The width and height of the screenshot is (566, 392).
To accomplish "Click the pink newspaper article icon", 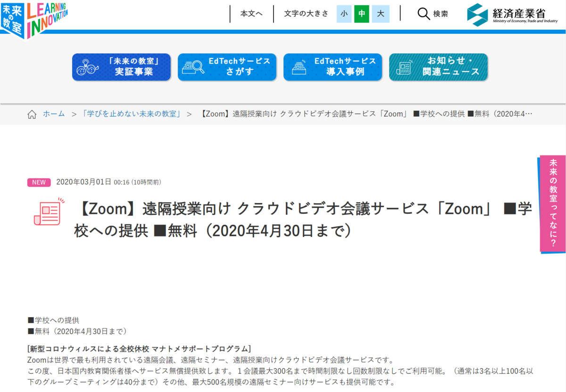I will point(49,212).
